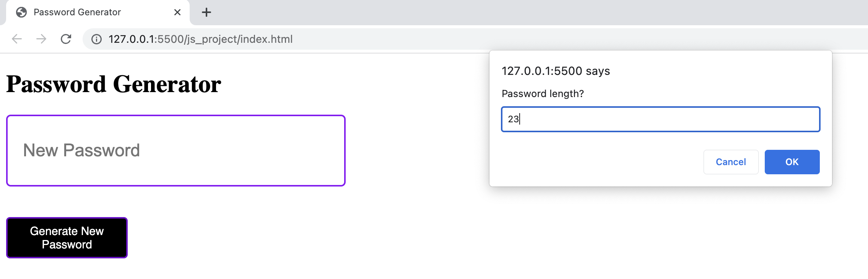868x279 pixels.
Task: Cancel the password length prompt
Action: pos(731,162)
